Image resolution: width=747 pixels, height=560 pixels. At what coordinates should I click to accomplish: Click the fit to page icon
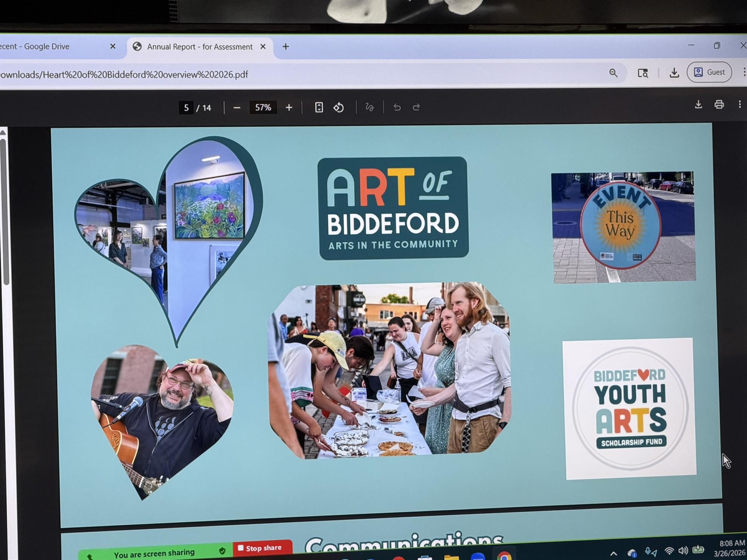click(319, 107)
